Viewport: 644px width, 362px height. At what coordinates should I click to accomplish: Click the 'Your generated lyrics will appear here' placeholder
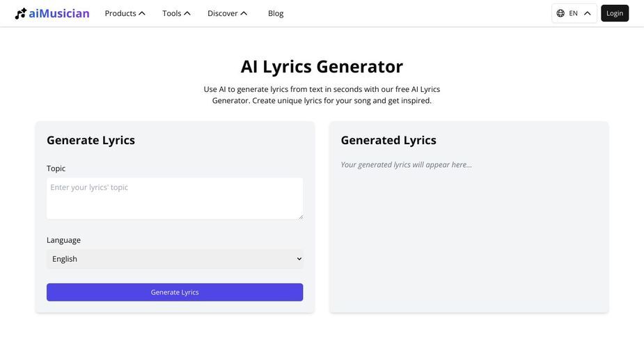[406, 165]
